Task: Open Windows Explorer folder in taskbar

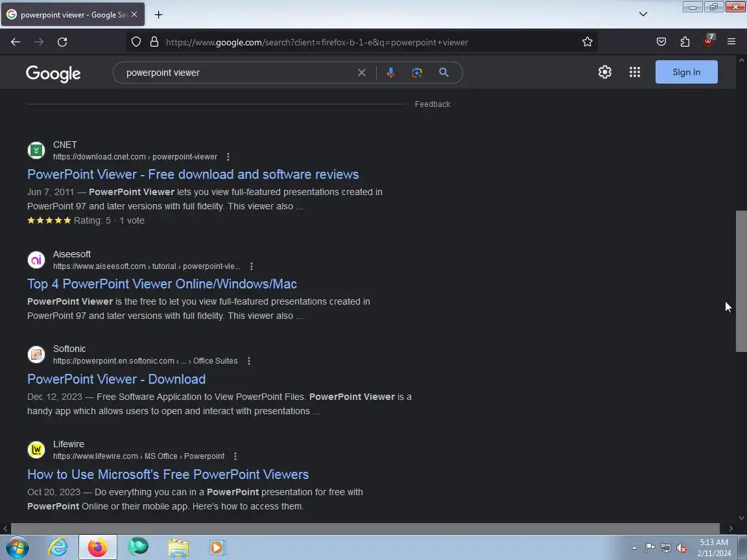Action: click(x=178, y=548)
